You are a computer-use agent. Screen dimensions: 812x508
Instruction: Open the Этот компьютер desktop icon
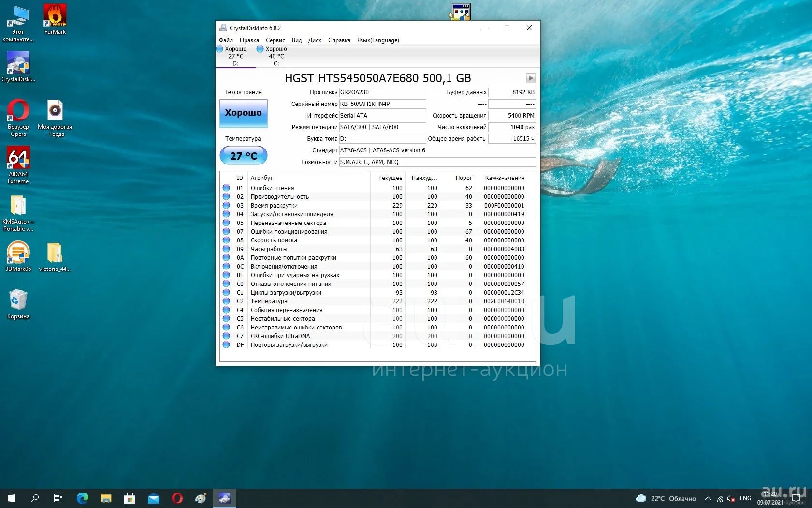[18, 23]
